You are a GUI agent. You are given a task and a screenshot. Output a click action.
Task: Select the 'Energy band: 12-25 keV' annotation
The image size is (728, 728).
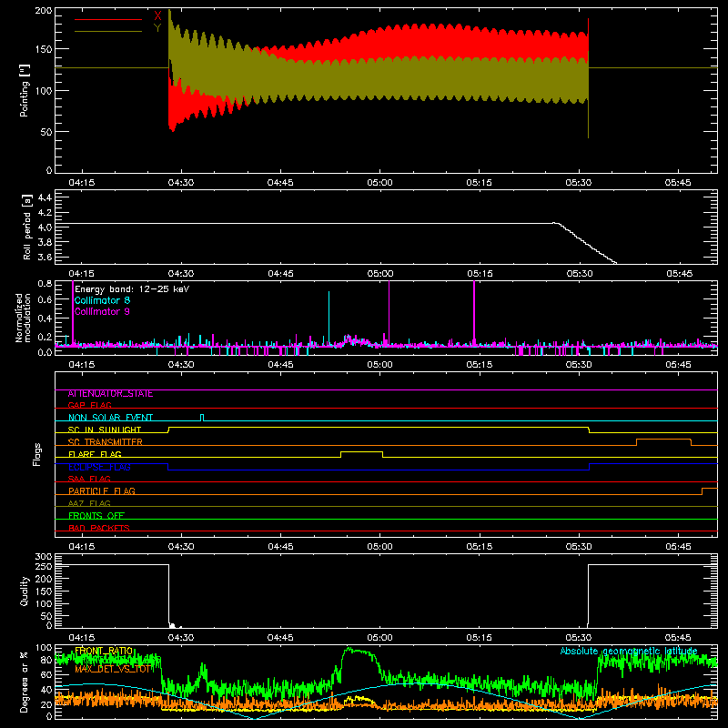click(132, 289)
